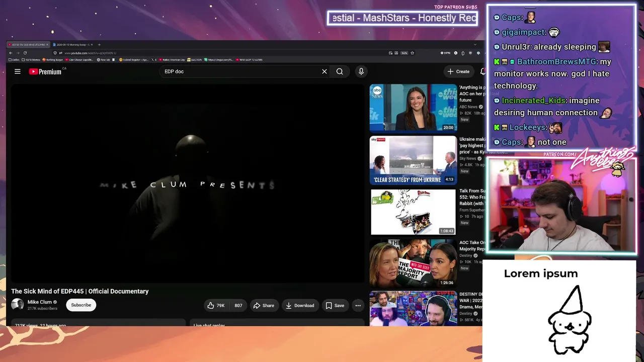Click the Lockeeys username in chat
The width and height of the screenshot is (644, 362).
tap(527, 128)
